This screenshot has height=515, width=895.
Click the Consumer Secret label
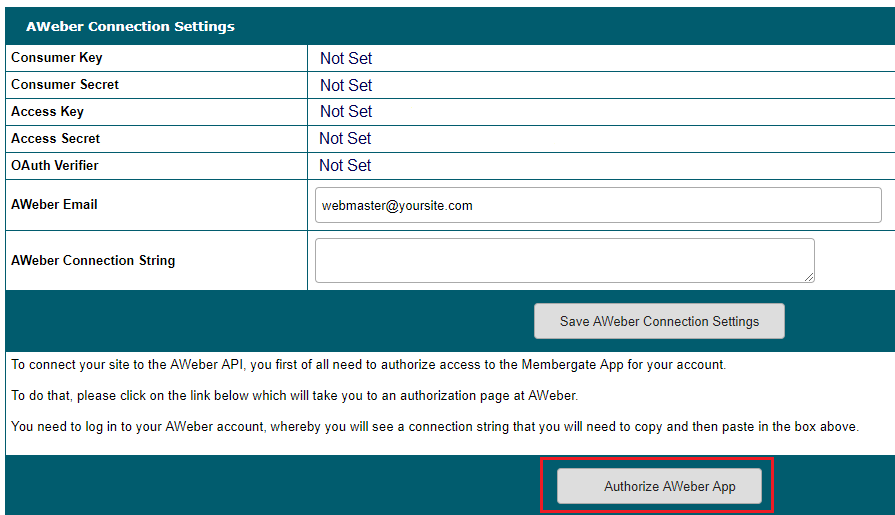[65, 85]
